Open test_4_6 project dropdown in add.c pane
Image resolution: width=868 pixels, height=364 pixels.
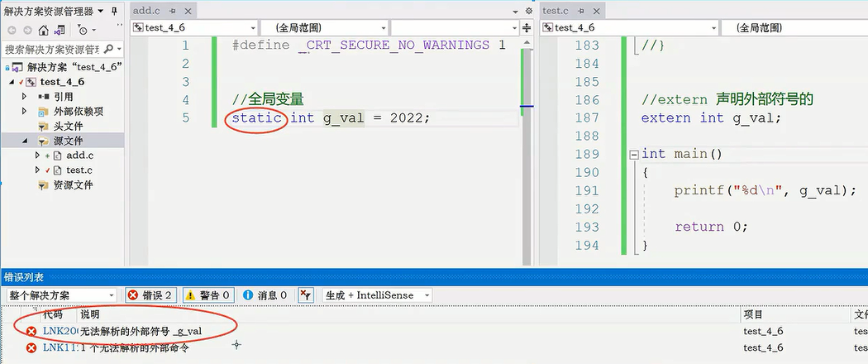(x=194, y=27)
